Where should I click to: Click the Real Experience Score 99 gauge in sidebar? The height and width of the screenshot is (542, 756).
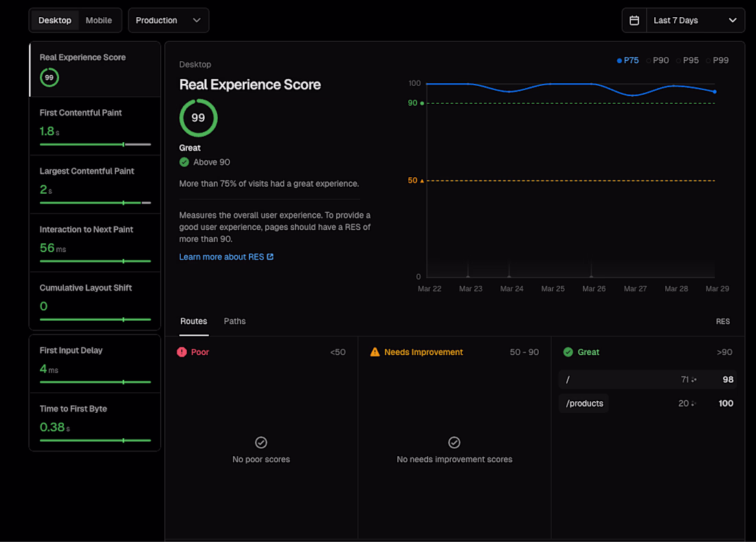click(x=49, y=78)
